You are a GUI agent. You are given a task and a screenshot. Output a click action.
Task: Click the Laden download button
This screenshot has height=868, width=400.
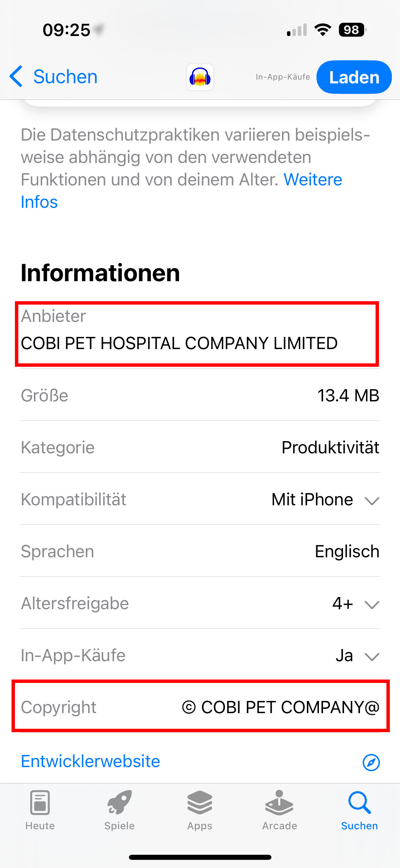click(x=354, y=77)
